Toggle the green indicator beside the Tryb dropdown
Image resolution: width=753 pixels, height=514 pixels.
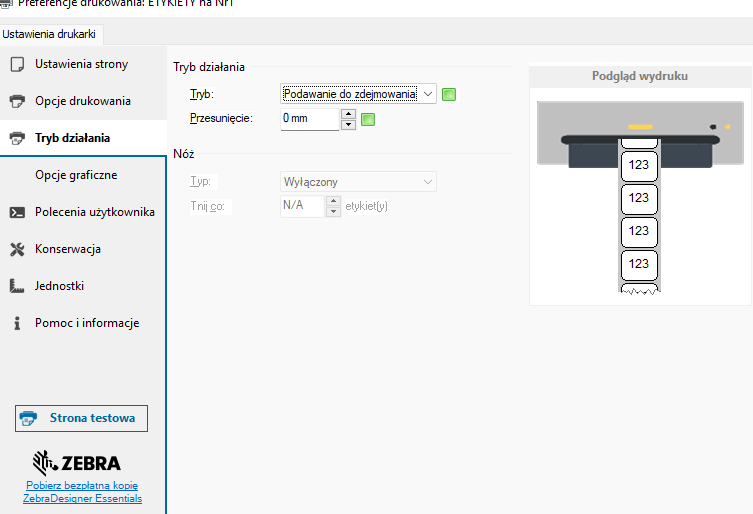pos(449,94)
